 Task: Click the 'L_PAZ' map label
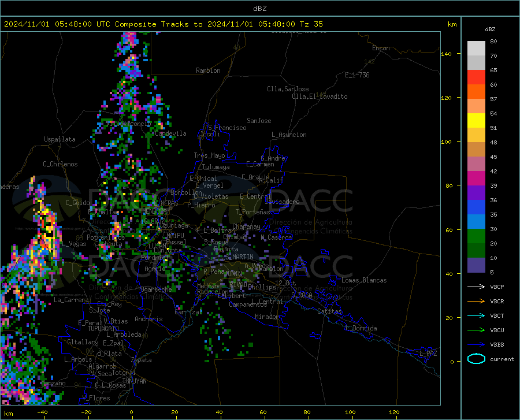pyautogui.click(x=428, y=354)
